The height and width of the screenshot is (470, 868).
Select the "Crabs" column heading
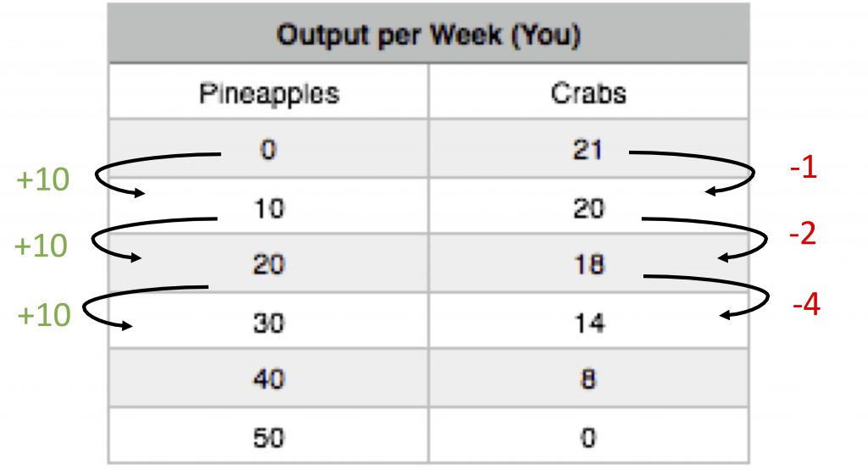click(x=587, y=92)
